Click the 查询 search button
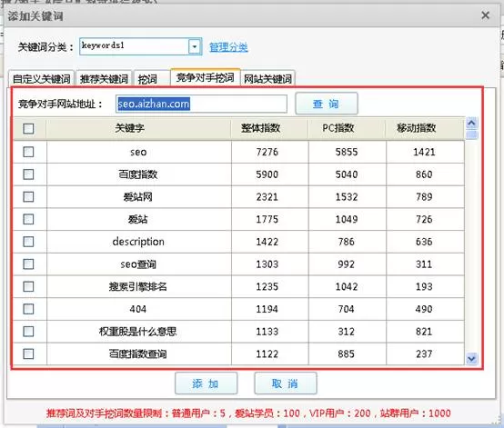 click(327, 104)
